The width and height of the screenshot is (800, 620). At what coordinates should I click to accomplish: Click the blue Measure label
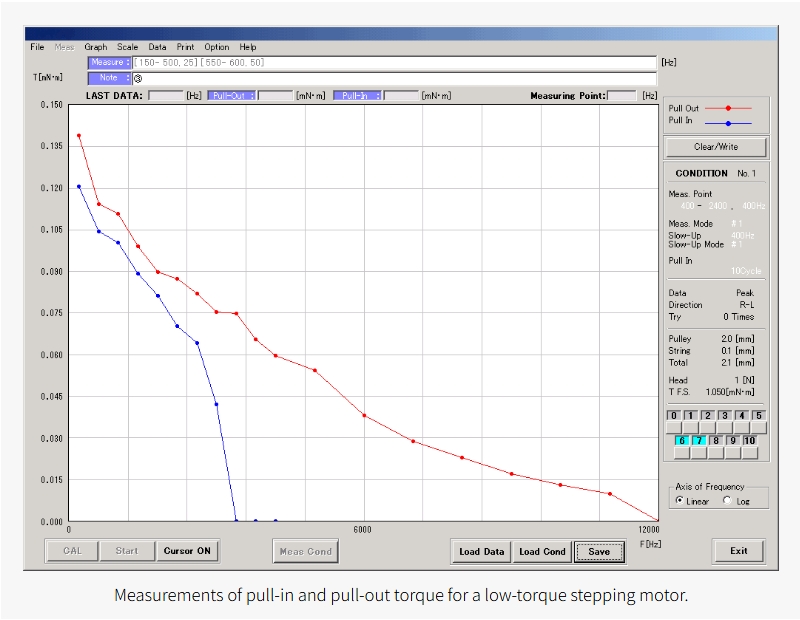(110, 62)
